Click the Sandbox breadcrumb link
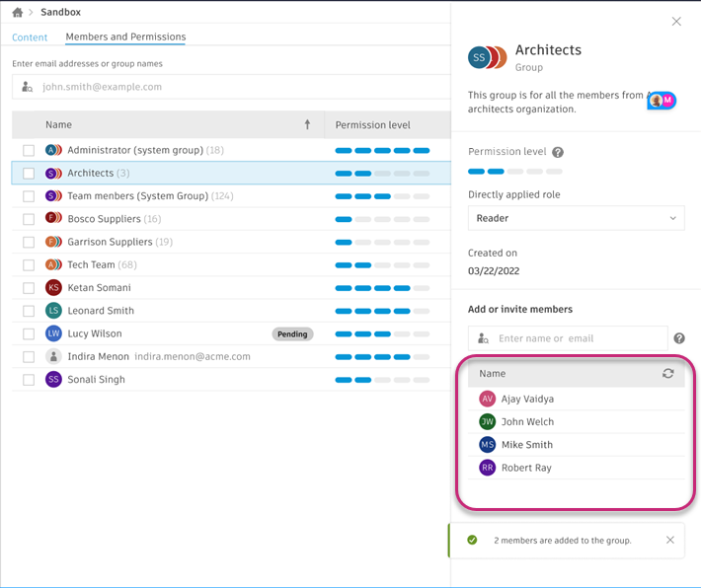The image size is (701, 588). [x=61, y=13]
